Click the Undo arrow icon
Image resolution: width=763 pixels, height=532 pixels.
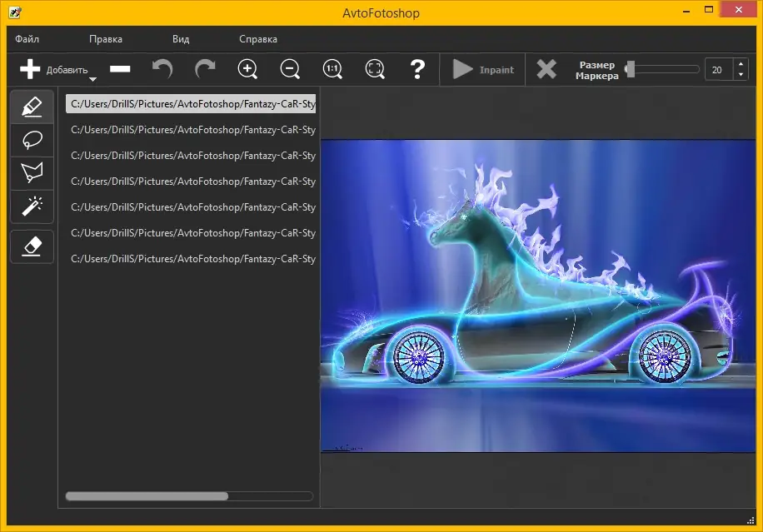pos(162,70)
